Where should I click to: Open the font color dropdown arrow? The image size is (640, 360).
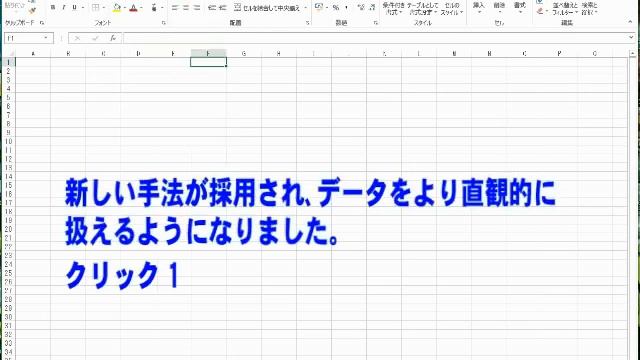click(141, 8)
